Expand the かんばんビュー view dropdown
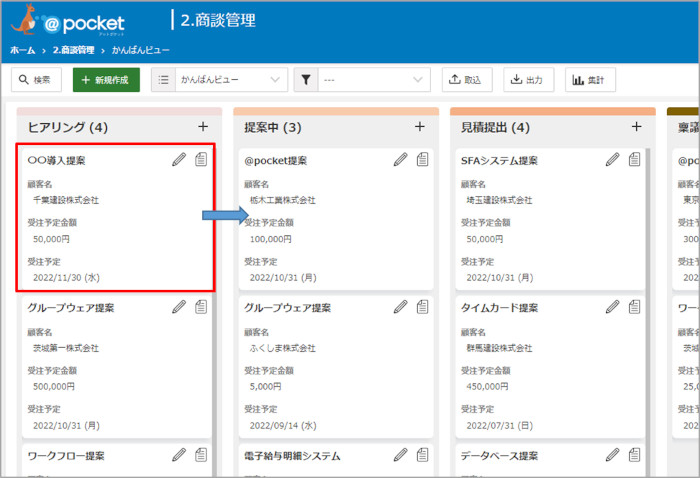Screen dimensions: 700x478 pos(231,80)
